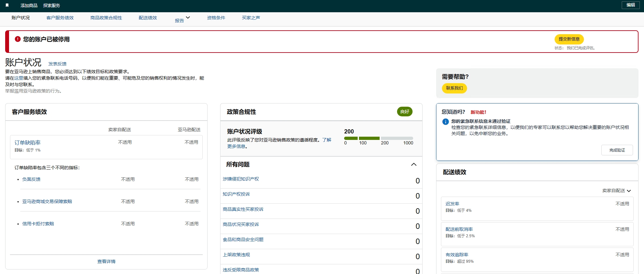This screenshot has width=644, height=274.
Task: Click 查看详情 under customer service performance
Action: [x=106, y=261]
